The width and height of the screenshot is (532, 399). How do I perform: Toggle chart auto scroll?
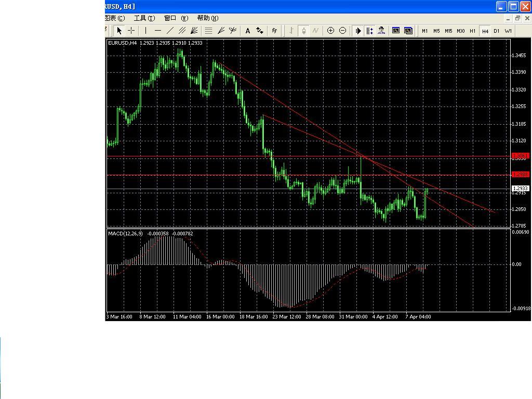pos(357,31)
